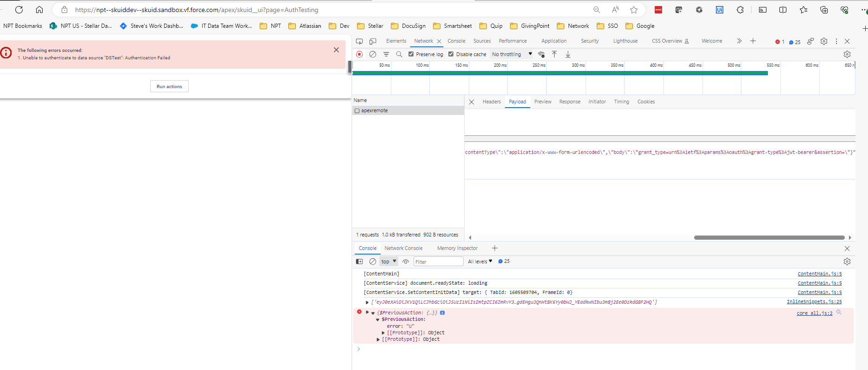Click the URL address bar
The image size is (868, 370).
[x=325, y=10]
